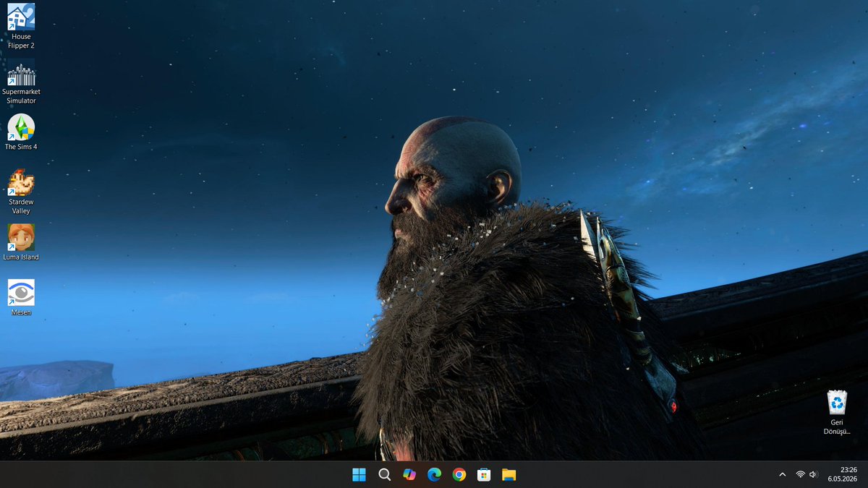
Task: Click the 'Stardew Valley' label text
Action: (x=21, y=206)
